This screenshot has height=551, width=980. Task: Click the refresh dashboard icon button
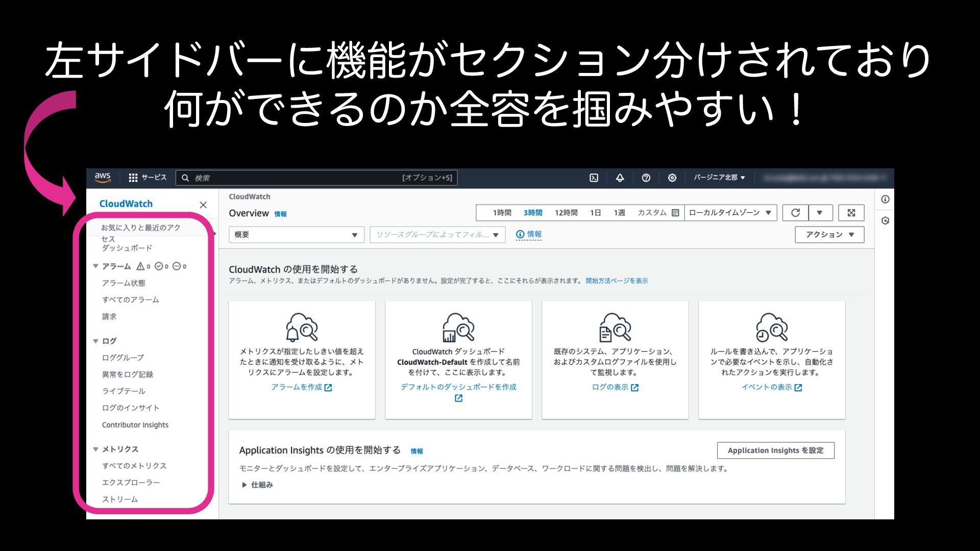(795, 213)
